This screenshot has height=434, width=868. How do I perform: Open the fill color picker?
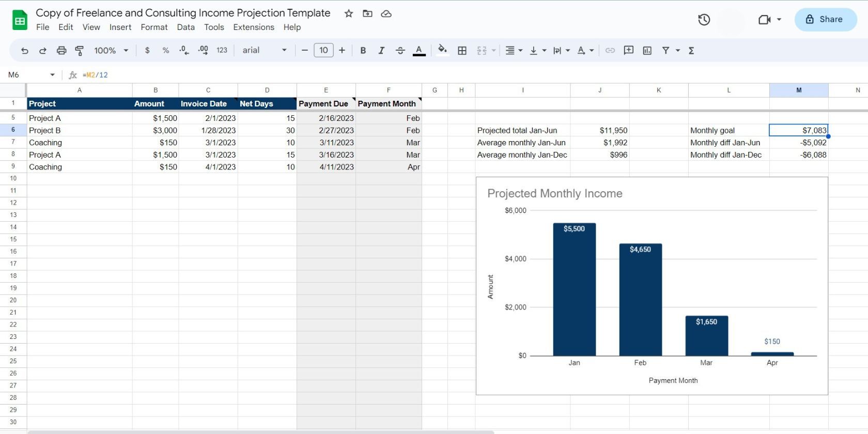(x=442, y=50)
